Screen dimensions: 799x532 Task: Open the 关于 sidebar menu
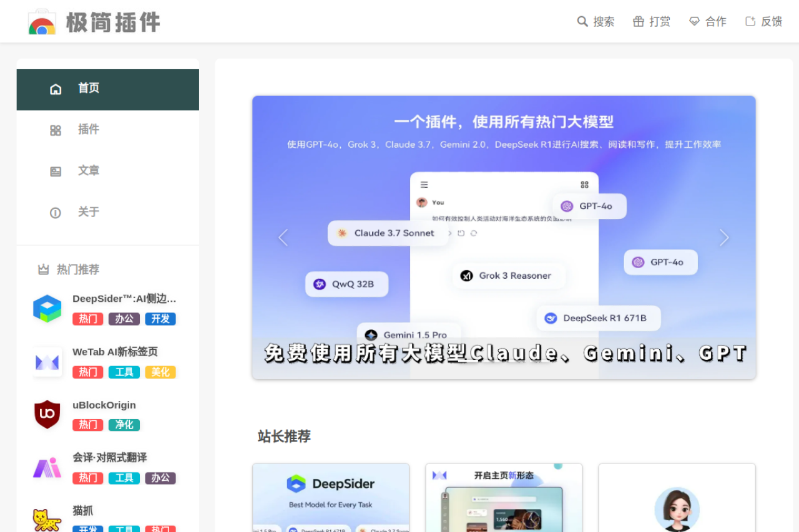(108, 213)
